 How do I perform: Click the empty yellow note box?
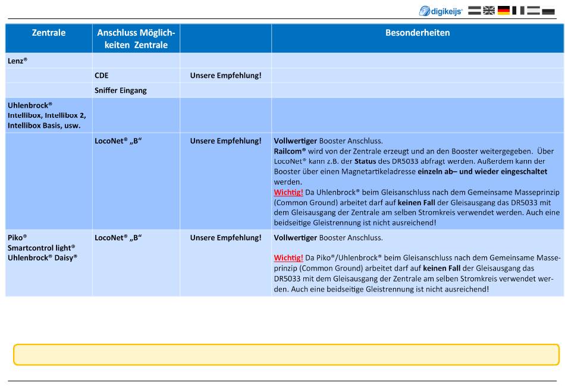[286, 355]
